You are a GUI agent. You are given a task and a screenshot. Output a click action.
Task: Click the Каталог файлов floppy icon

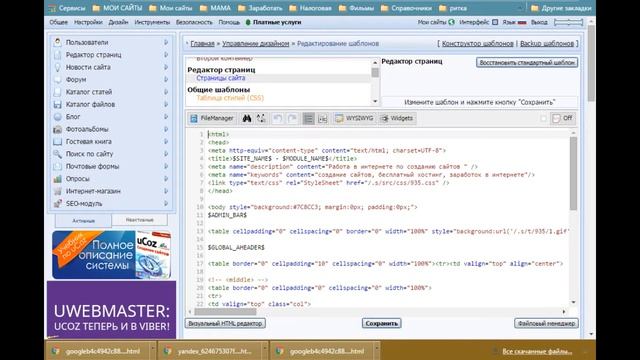coord(58,104)
